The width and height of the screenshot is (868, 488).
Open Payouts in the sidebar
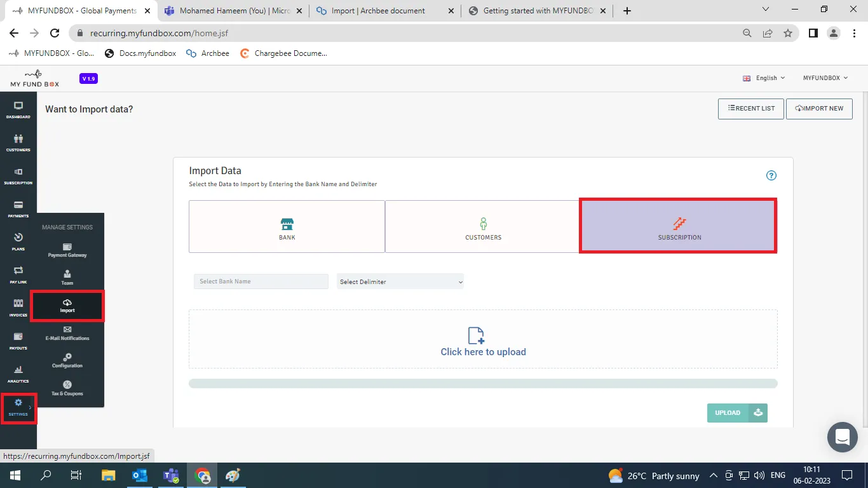[x=18, y=341]
